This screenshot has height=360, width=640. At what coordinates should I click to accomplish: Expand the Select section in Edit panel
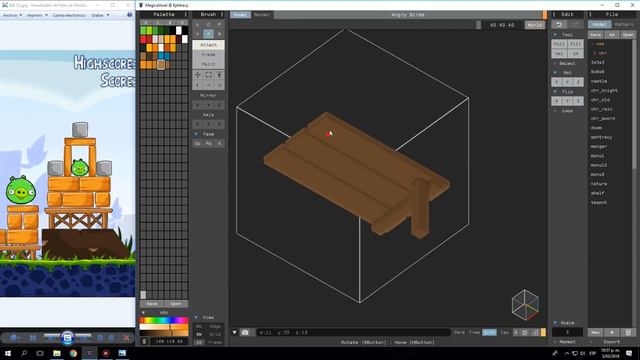555,64
